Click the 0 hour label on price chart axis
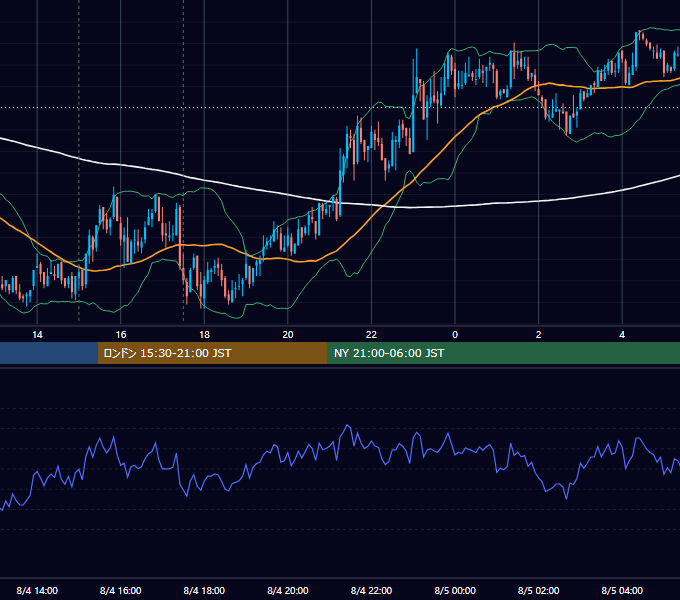This screenshot has width=680, height=600. click(x=455, y=335)
